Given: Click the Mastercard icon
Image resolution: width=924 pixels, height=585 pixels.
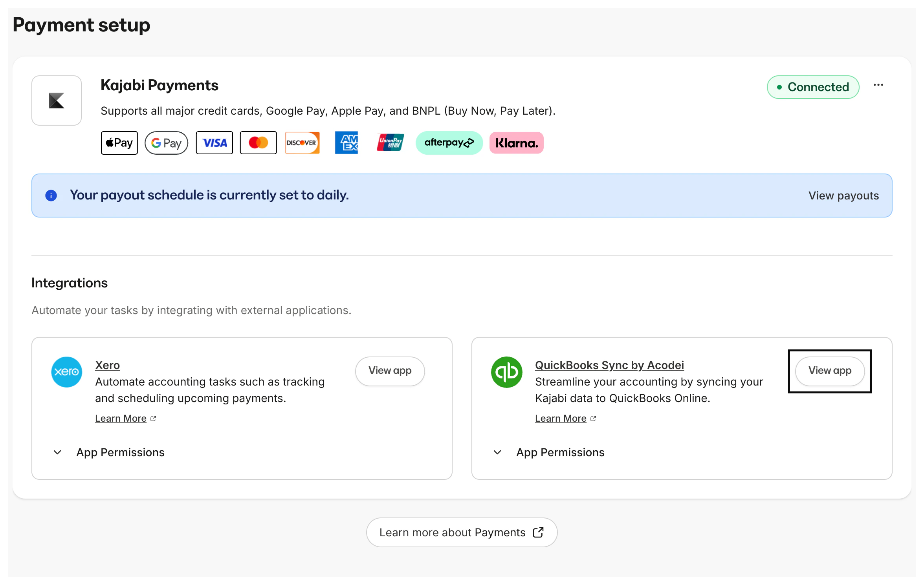Looking at the screenshot, I should pos(258,143).
